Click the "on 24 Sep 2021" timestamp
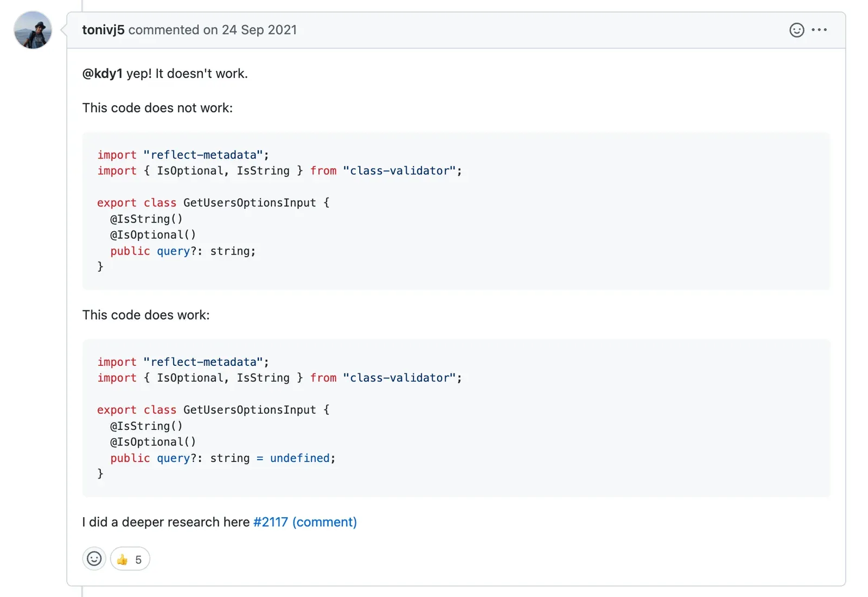Screen dimensions: 868x597 coord(250,30)
